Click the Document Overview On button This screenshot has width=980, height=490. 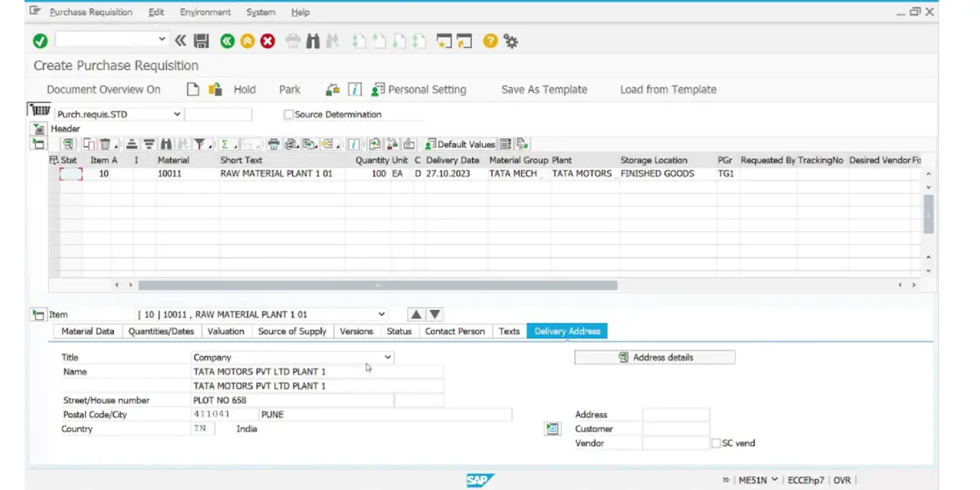tap(104, 90)
